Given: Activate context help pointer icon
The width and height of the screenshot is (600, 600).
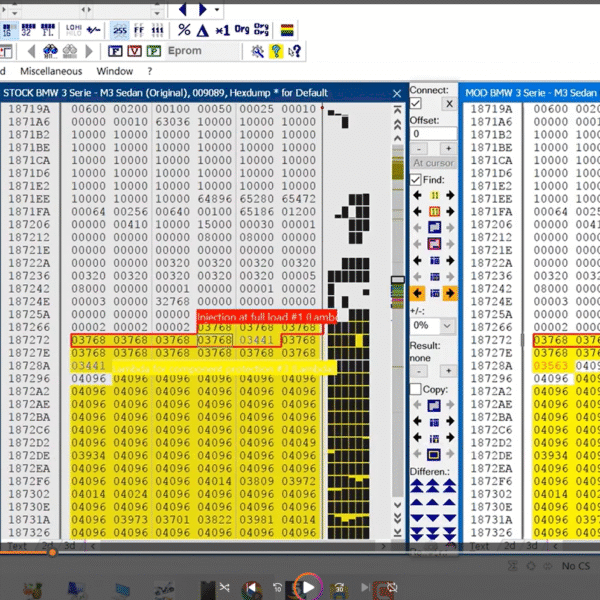Looking at the screenshot, I should 294,51.
